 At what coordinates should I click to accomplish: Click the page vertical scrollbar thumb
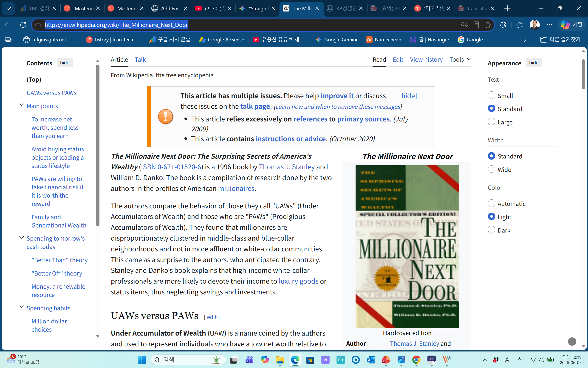click(x=584, y=74)
